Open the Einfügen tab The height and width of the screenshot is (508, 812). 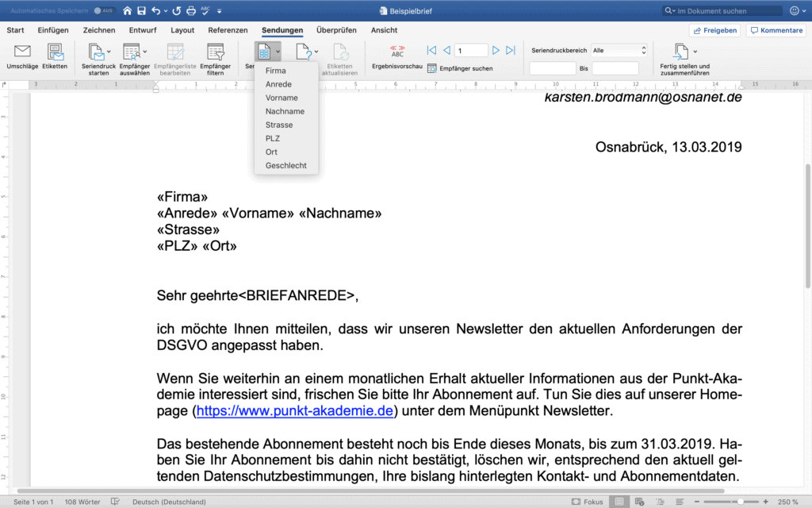[x=53, y=30]
